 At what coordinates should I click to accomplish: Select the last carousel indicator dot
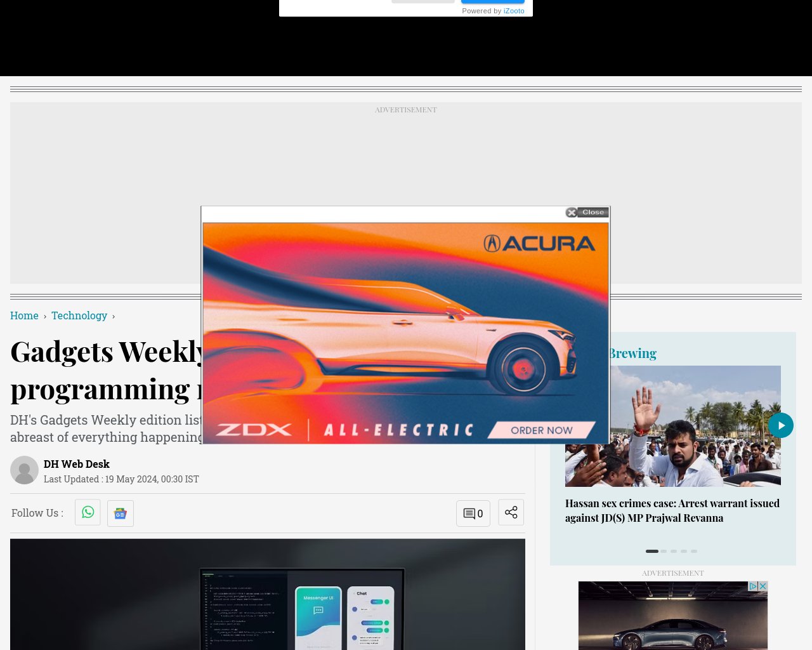click(x=694, y=551)
